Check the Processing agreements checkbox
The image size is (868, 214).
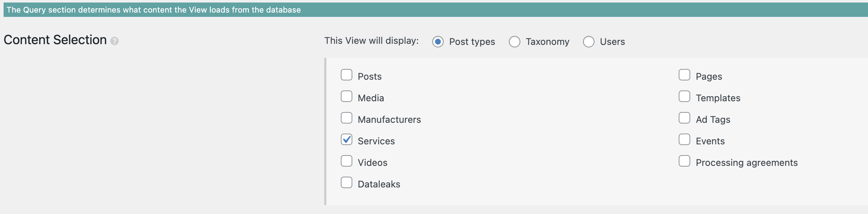coord(684,161)
